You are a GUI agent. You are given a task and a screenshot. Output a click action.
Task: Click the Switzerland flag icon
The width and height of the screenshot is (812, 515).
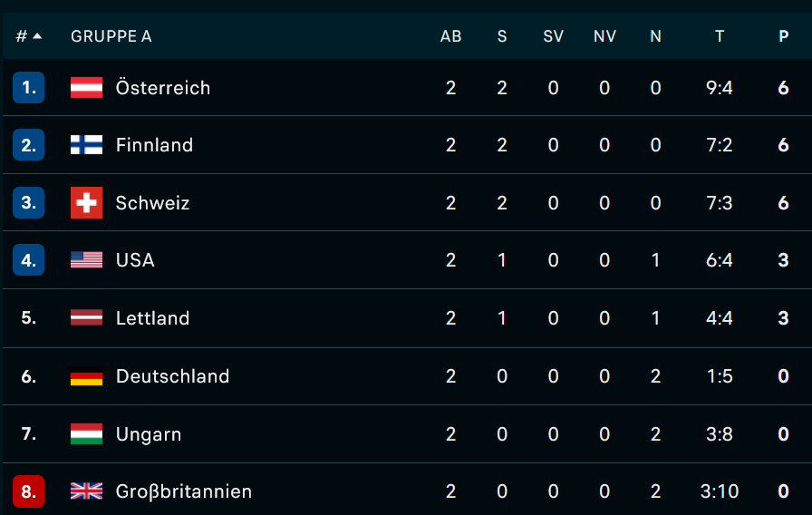pyautogui.click(x=86, y=202)
